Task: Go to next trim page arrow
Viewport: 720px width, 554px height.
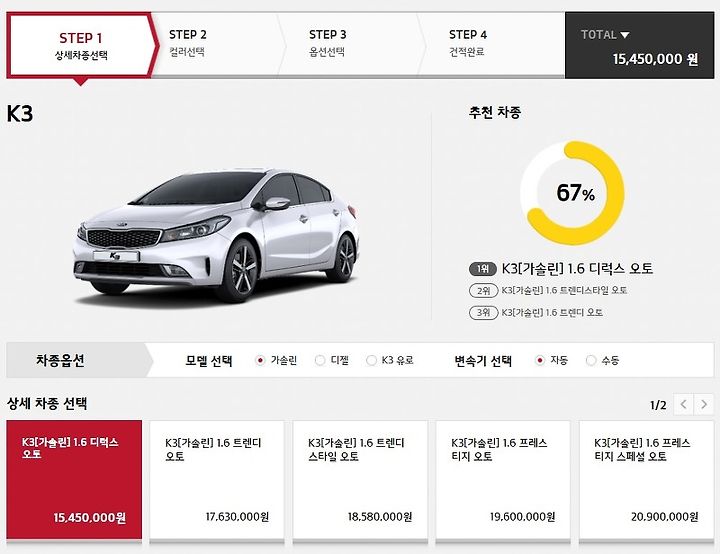Action: click(704, 405)
